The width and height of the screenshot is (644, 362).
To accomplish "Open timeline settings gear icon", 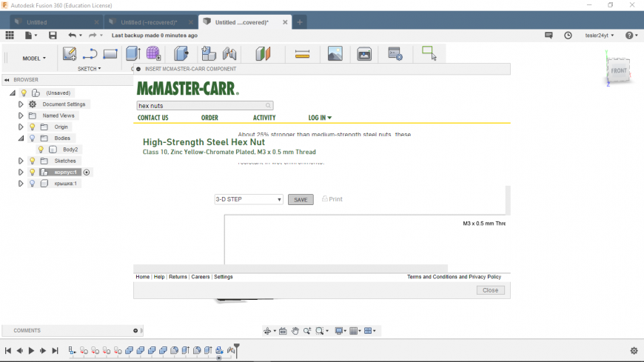I will [x=634, y=351].
